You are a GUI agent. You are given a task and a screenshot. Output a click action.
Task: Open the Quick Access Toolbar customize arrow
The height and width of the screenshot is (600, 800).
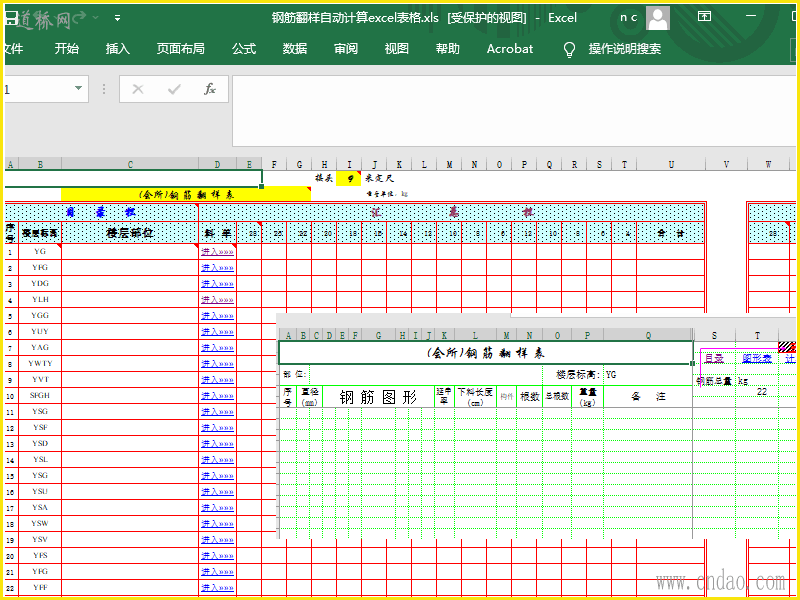[x=117, y=18]
